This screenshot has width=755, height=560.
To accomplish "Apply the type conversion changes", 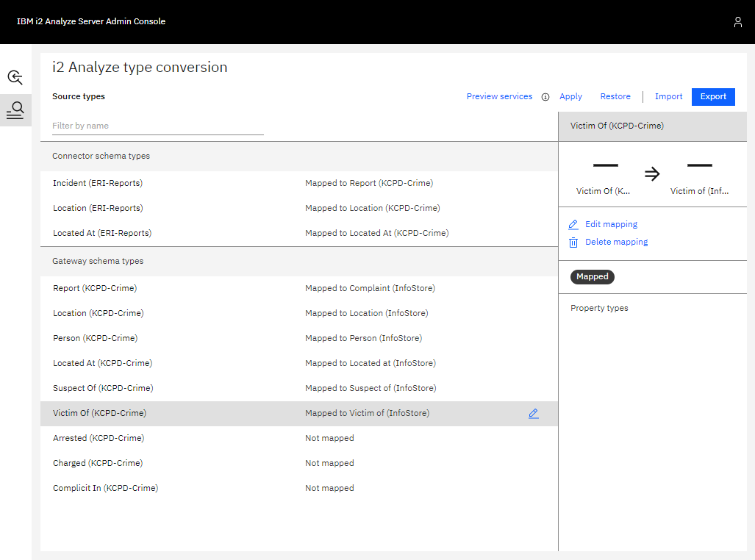I will (x=570, y=96).
